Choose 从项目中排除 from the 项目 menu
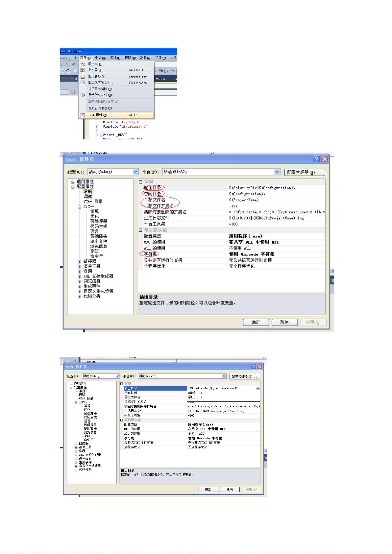This screenshot has height=554, width=392. click(x=116, y=89)
